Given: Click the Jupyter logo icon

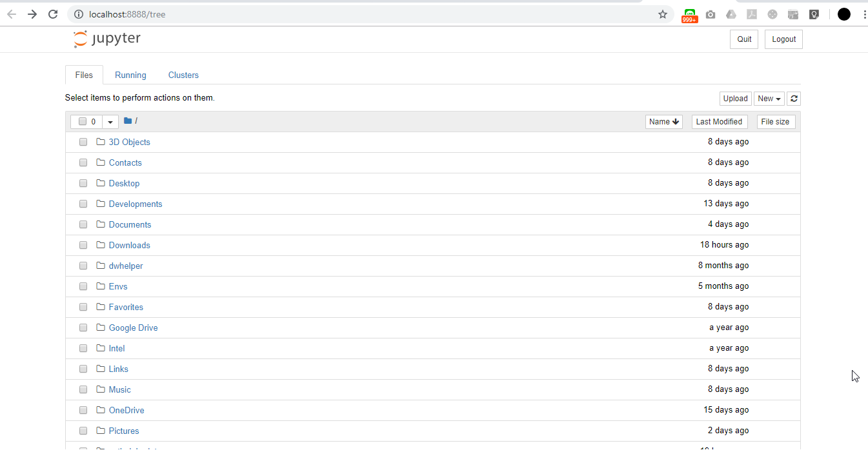Looking at the screenshot, I should 81,39.
